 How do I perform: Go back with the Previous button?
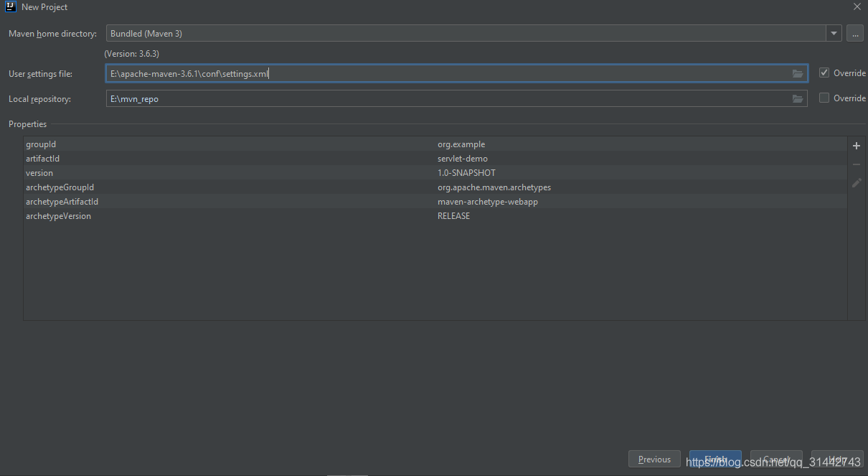click(654, 459)
